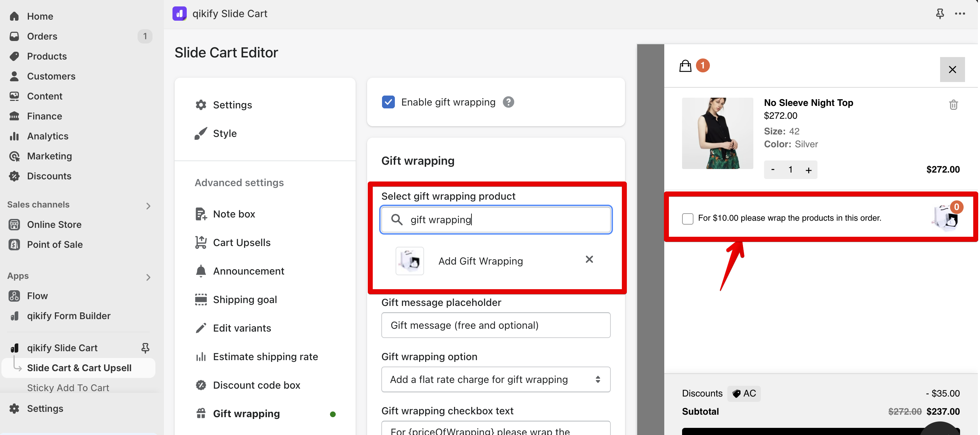Close the slide cart preview
This screenshot has height=435, width=980.
(x=952, y=69)
